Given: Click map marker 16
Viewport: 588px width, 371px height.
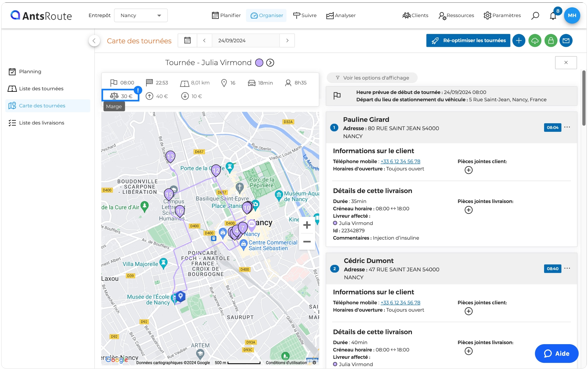Looking at the screenshot, I should click(180, 211).
